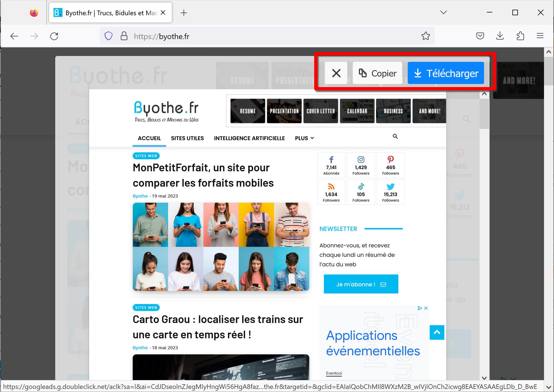Subscribe using the Je m'abonne button
This screenshot has height=392, width=554.
(361, 284)
